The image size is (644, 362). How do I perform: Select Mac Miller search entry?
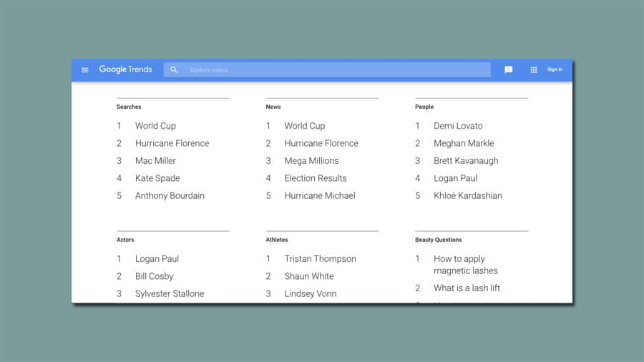(155, 161)
